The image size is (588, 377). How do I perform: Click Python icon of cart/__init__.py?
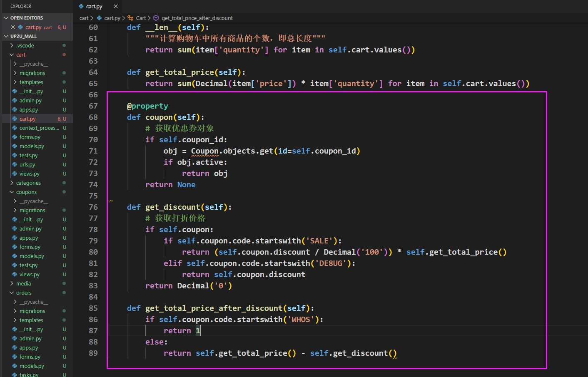point(15,91)
